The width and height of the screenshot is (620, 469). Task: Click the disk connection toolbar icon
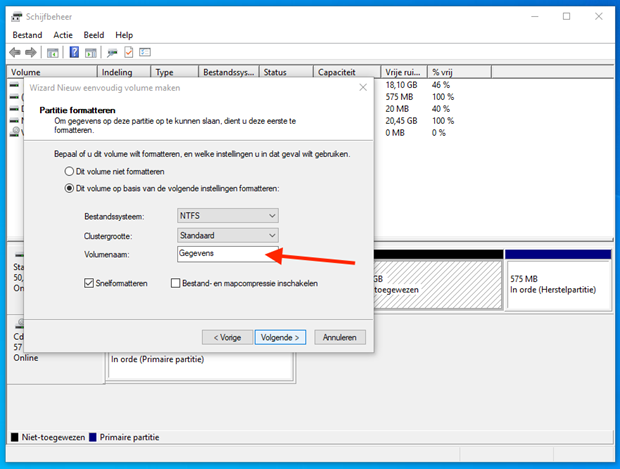click(x=112, y=52)
